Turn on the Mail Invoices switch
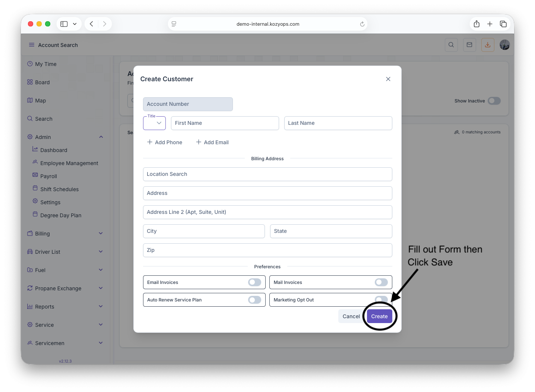Screen dimensions: 535x392 coord(381,282)
